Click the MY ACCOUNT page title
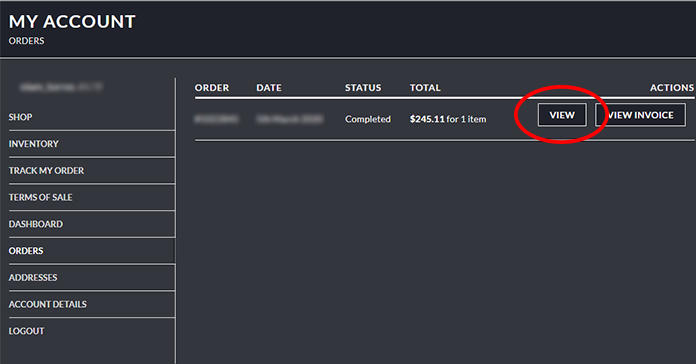 click(72, 22)
